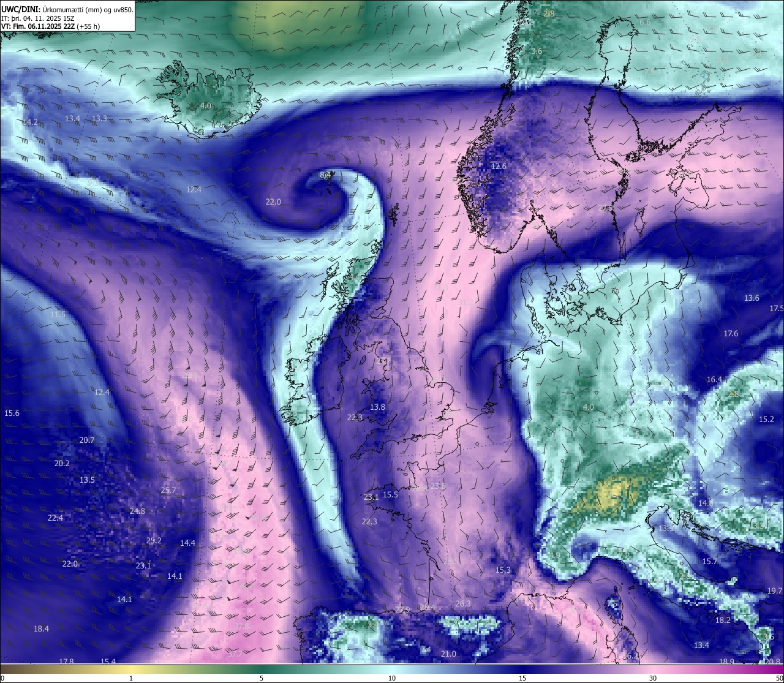Click the 15.6 value at the left edge
784x683 pixels.
pyautogui.click(x=12, y=413)
